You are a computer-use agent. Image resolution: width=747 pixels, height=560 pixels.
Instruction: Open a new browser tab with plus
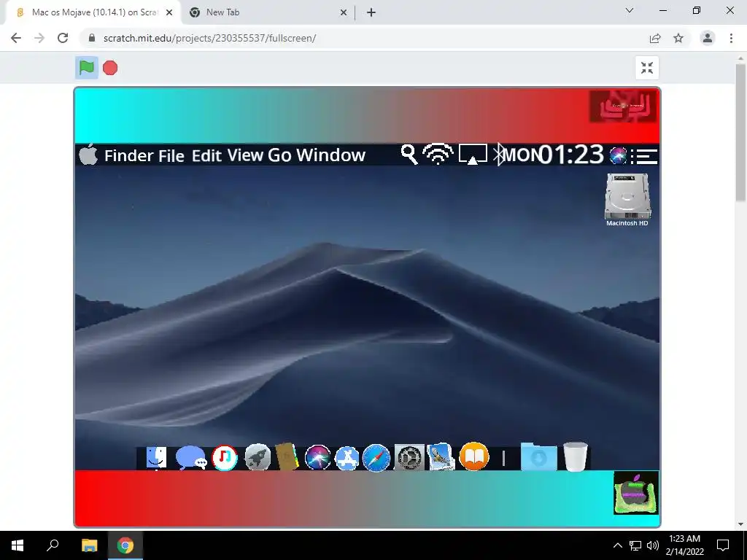(371, 13)
